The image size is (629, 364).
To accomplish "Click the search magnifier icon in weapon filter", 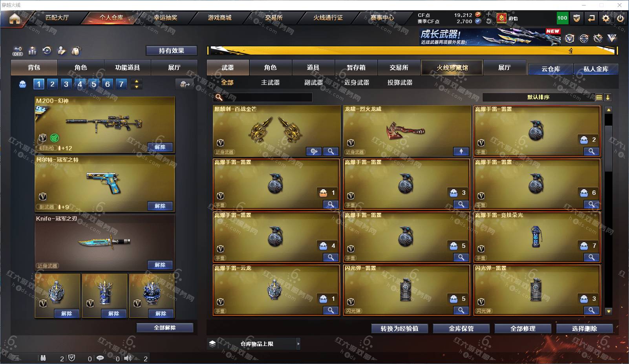I will (x=219, y=97).
